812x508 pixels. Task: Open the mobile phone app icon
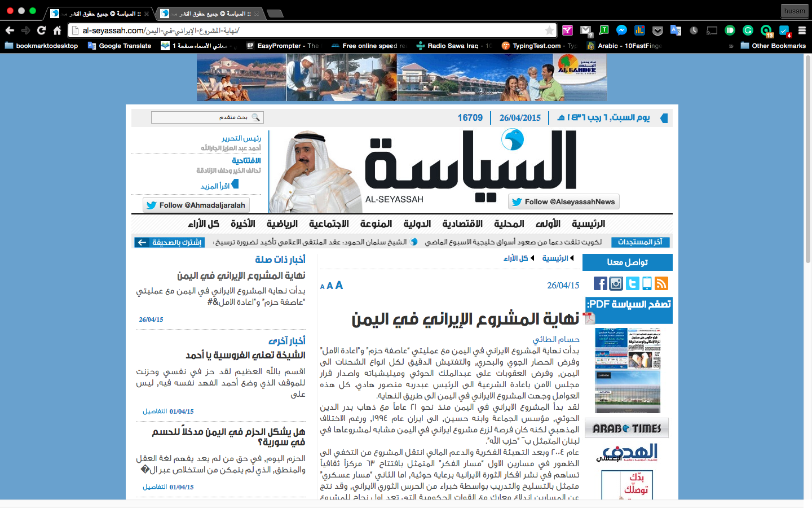click(647, 283)
